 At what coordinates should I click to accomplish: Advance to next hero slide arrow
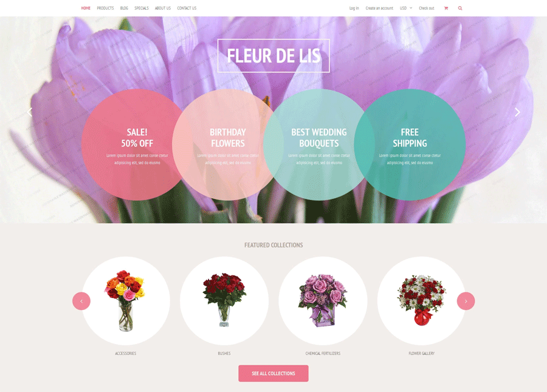point(517,112)
